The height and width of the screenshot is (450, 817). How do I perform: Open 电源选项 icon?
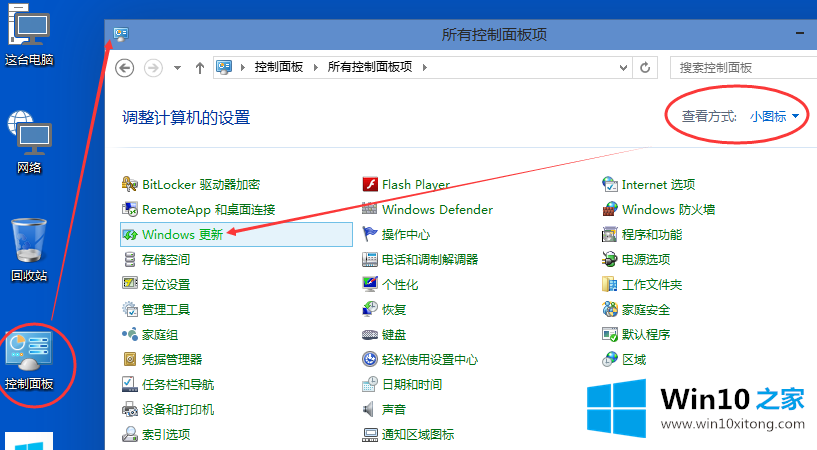coord(610,259)
